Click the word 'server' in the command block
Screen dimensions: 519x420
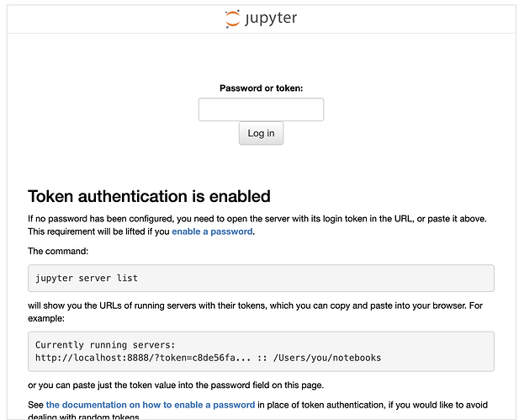point(95,279)
